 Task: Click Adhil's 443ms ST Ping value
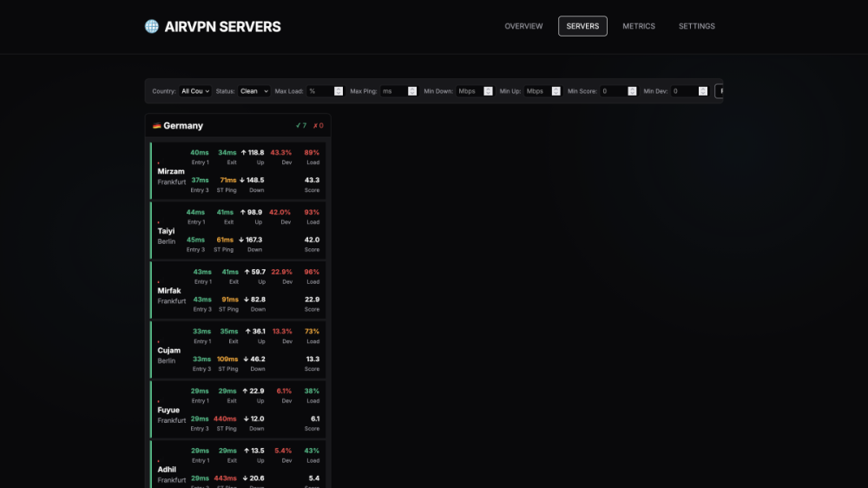pos(226,478)
